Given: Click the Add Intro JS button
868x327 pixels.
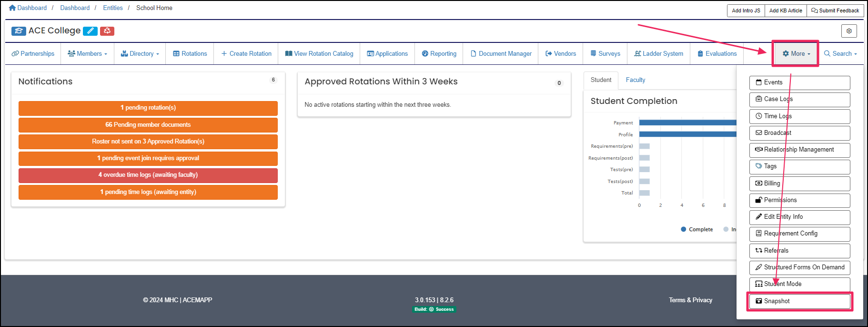Looking at the screenshot, I should pos(746,10).
